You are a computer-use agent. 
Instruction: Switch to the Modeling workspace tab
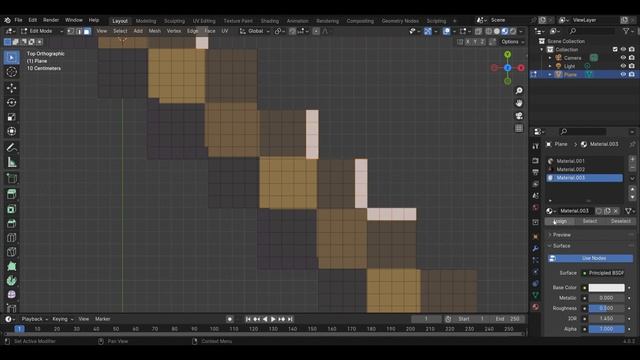pos(146,21)
